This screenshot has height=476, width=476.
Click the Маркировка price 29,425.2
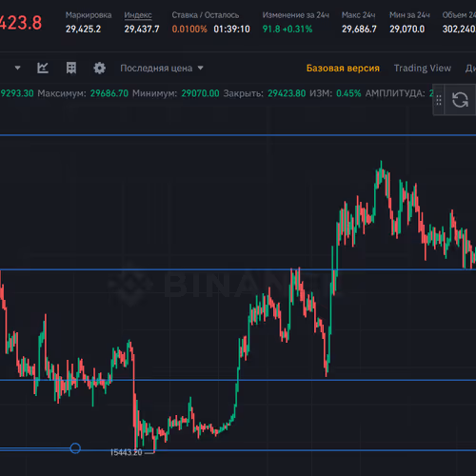click(x=83, y=30)
